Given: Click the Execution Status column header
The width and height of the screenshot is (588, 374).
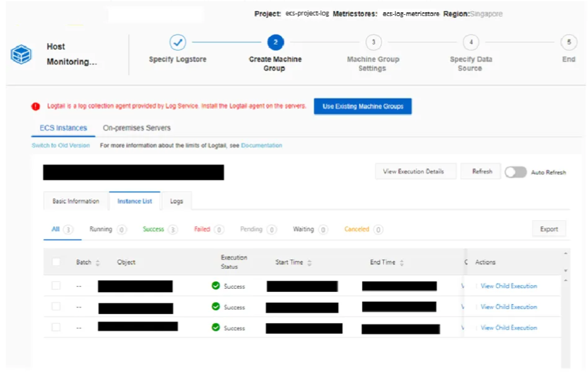Looking at the screenshot, I should point(233,262).
